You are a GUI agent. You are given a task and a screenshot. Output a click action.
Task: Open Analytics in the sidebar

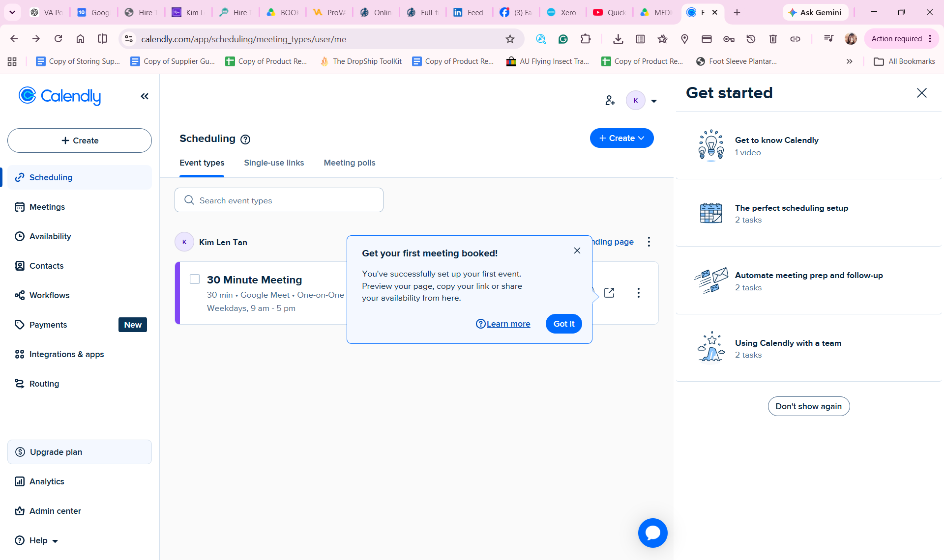(x=80, y=481)
